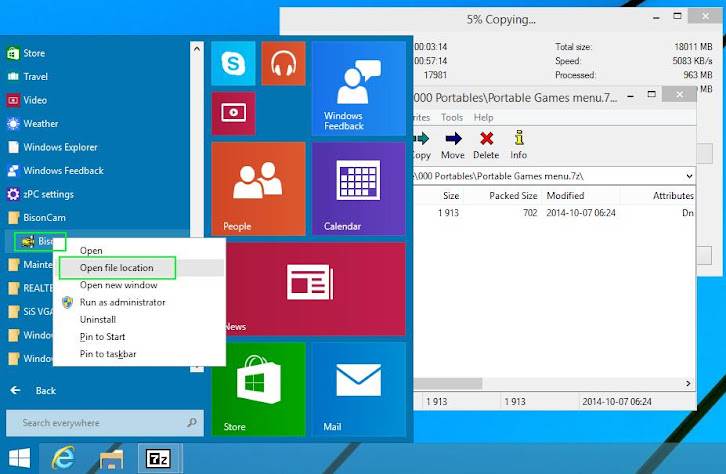Maximize the 7-Zip file manager window
Screen dimensions: 726x474
651,94
